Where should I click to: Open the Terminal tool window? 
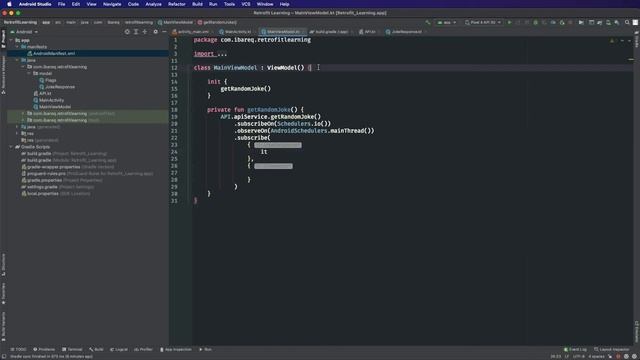coord(72,349)
